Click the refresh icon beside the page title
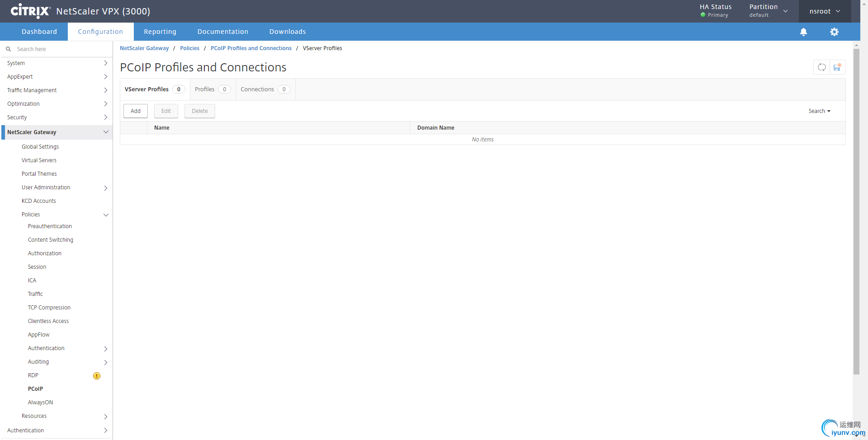Viewport: 868px width, 440px height. pyautogui.click(x=821, y=67)
